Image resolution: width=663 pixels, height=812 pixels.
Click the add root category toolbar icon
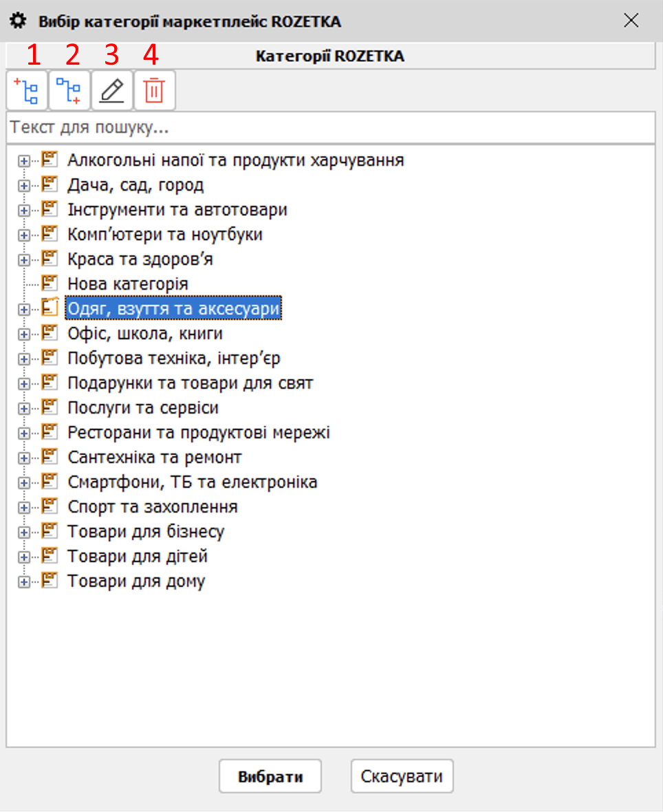pyautogui.click(x=27, y=91)
